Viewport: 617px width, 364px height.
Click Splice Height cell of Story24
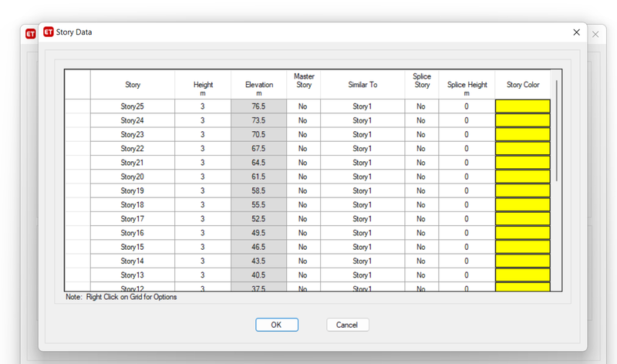click(x=467, y=120)
